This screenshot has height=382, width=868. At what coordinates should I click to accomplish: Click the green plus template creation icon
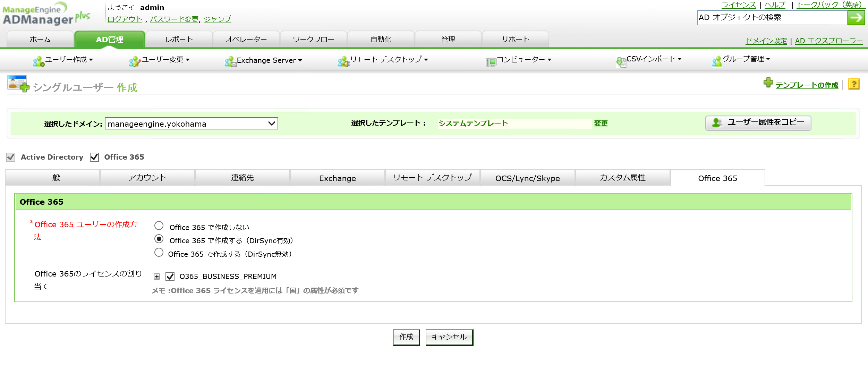click(x=768, y=83)
